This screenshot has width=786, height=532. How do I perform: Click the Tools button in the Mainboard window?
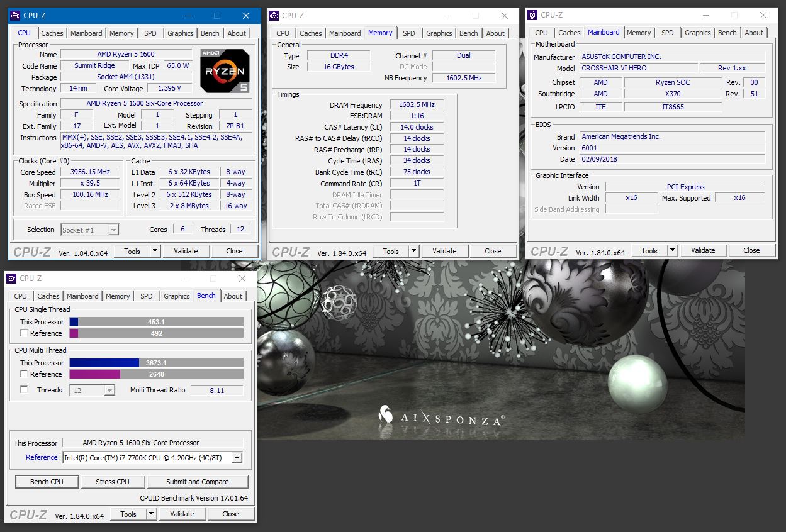pyautogui.click(x=649, y=250)
